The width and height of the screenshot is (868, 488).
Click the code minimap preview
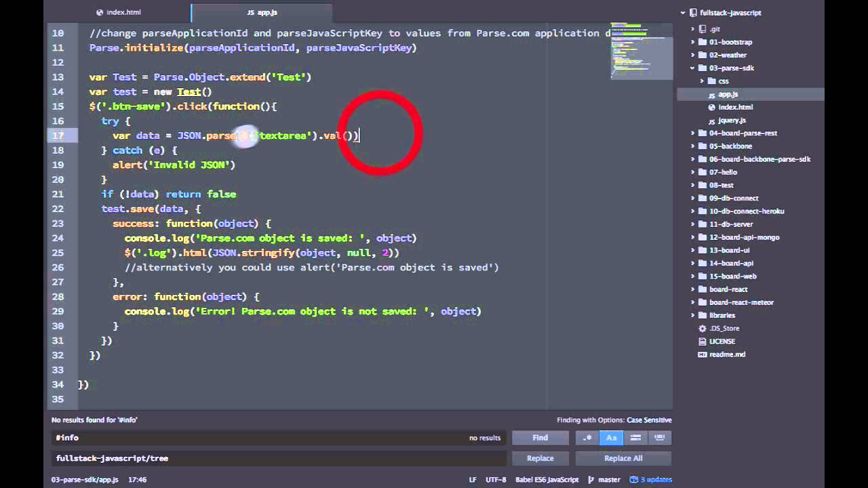point(640,52)
